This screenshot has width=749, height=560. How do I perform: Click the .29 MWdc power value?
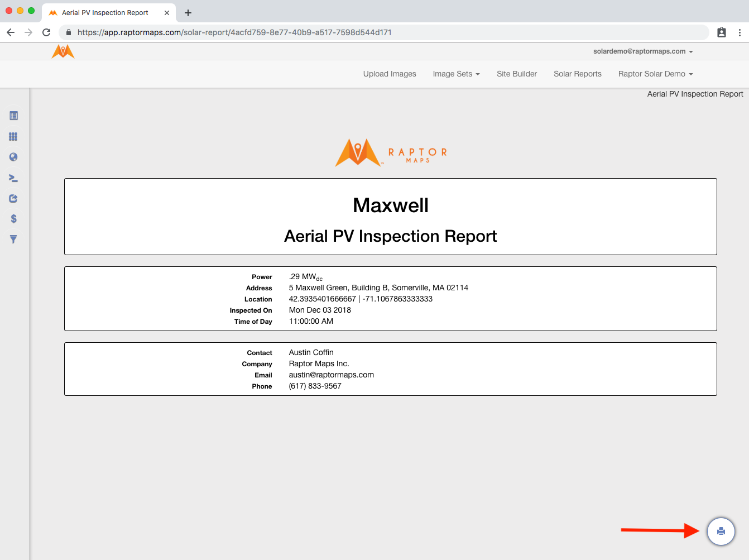[x=306, y=277]
